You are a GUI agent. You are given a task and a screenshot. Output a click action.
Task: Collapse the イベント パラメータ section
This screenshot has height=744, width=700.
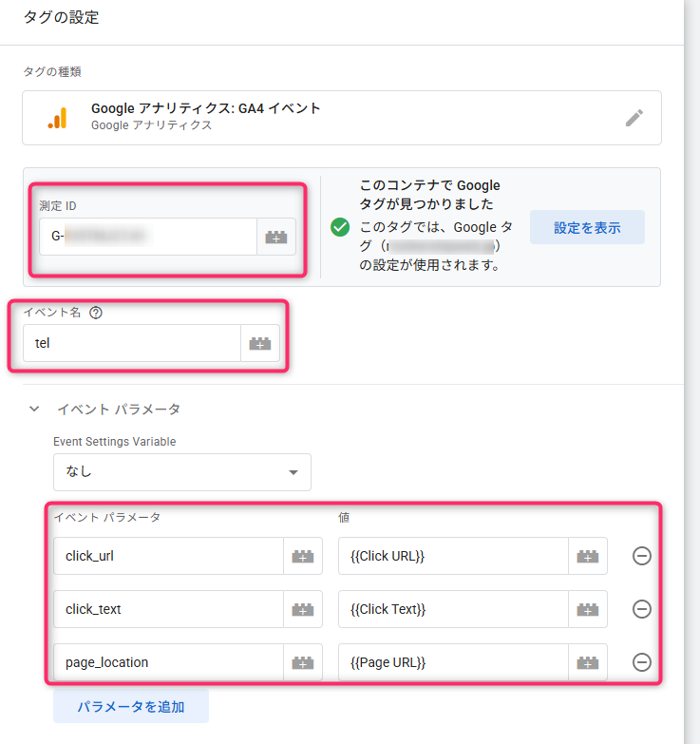(35, 410)
